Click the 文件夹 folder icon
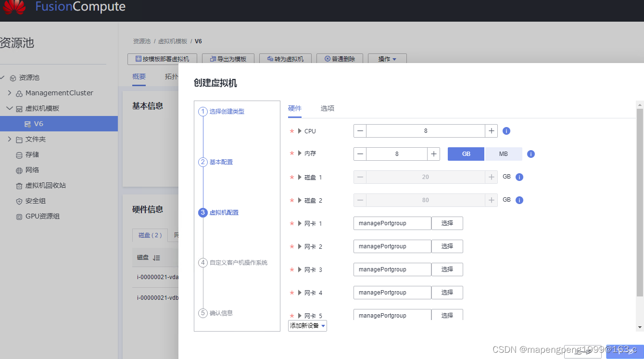 tap(19, 140)
